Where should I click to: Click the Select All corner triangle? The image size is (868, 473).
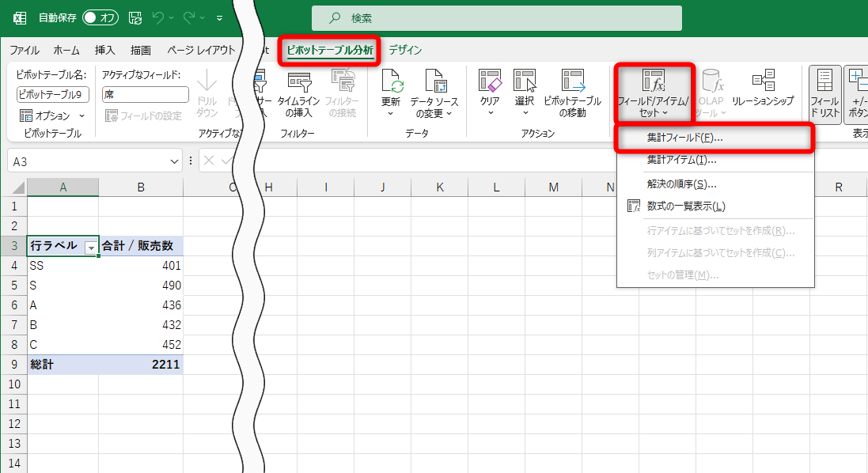(18, 187)
